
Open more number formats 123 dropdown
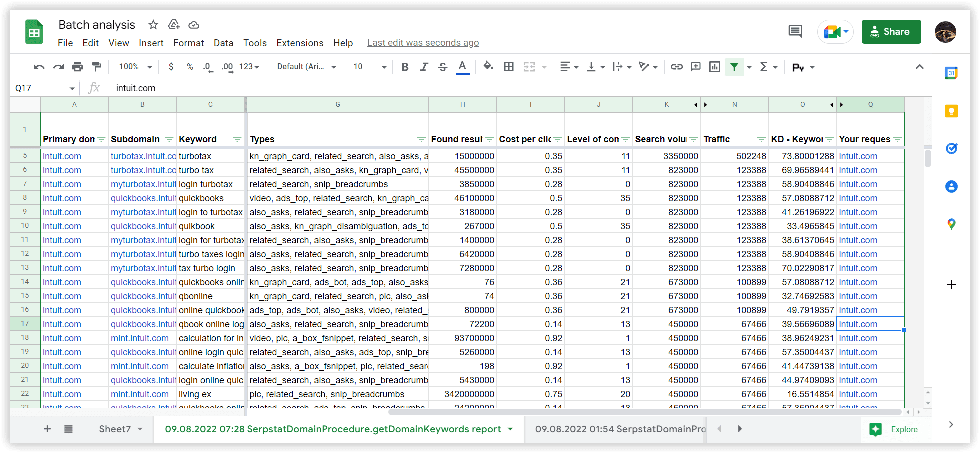tap(249, 67)
